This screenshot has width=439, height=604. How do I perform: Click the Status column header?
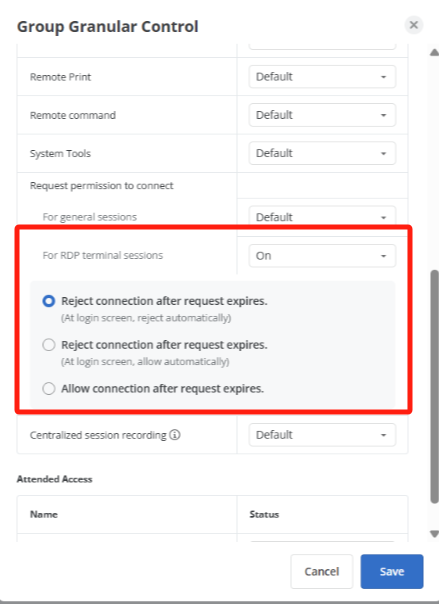point(264,515)
